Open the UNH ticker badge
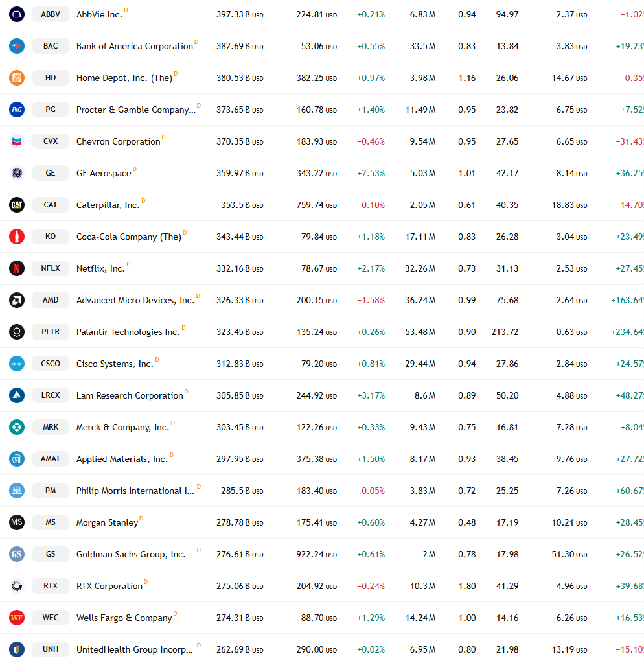644x663 pixels. click(x=51, y=649)
